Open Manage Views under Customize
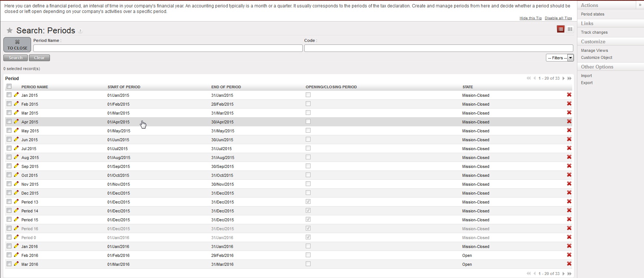 click(x=594, y=50)
